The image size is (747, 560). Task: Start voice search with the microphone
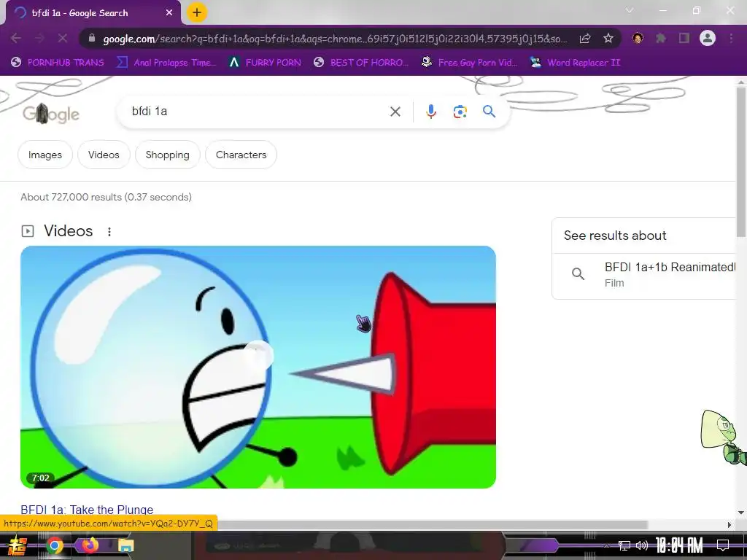430,112
